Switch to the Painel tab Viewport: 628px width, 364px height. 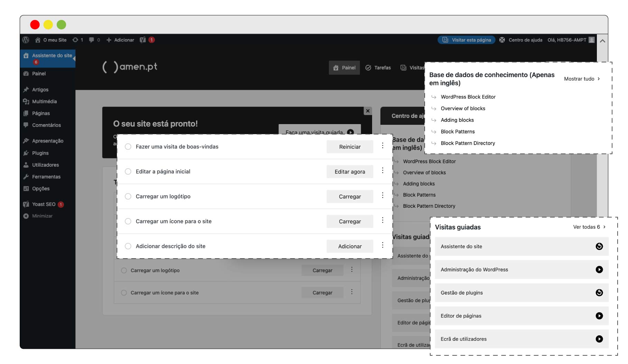click(x=344, y=68)
